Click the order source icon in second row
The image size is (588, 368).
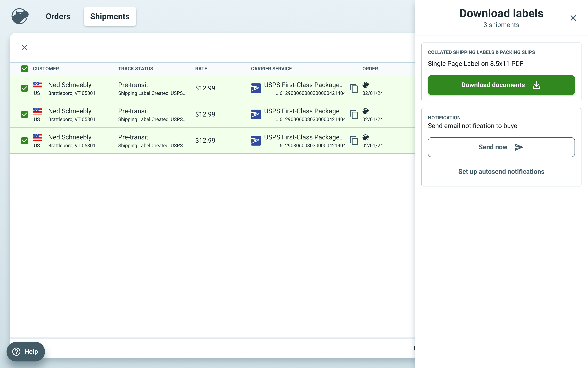(365, 111)
